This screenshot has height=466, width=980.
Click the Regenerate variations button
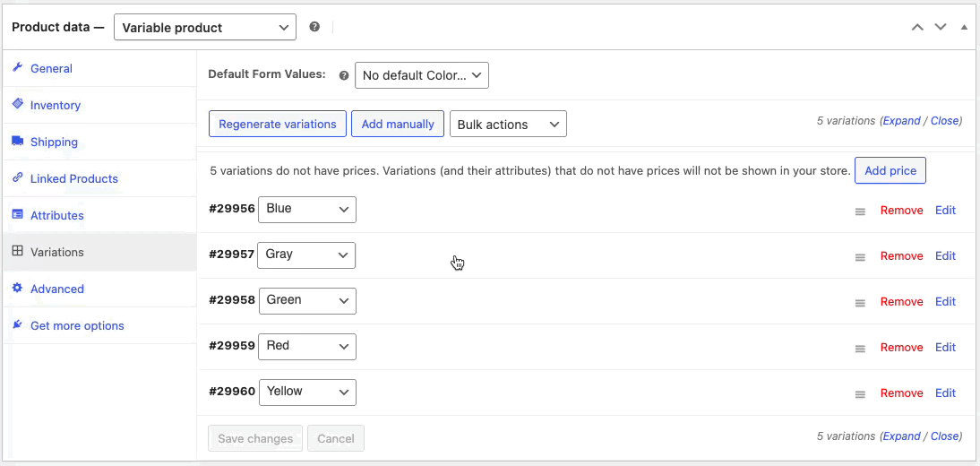pyautogui.click(x=278, y=124)
